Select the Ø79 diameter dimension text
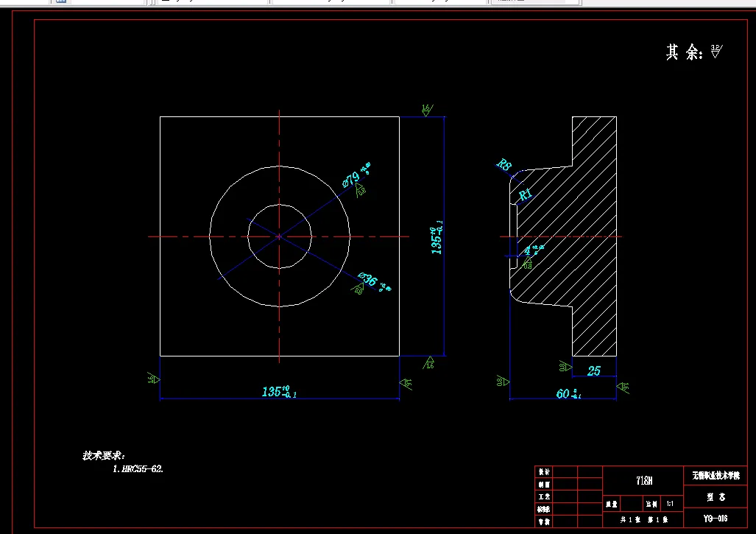The width and height of the screenshot is (756, 534). (356, 175)
